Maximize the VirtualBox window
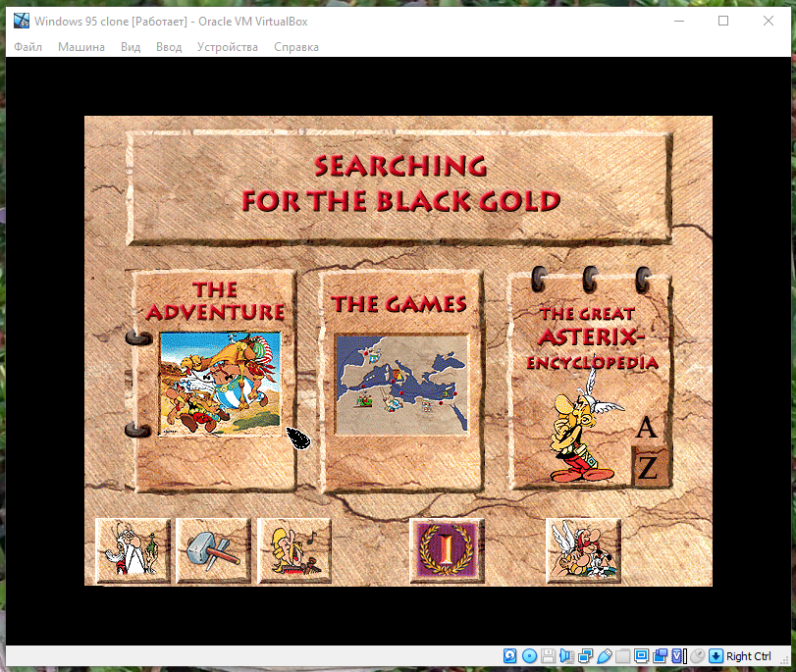This screenshot has width=796, height=672. click(723, 21)
